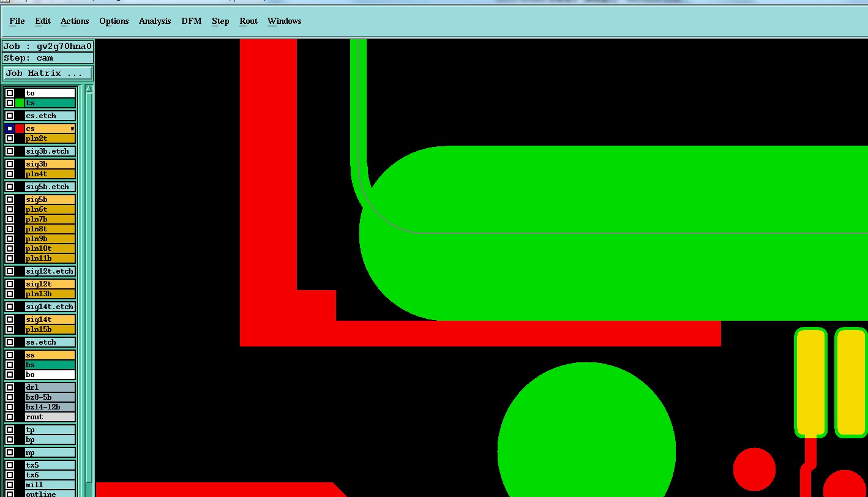Select layer name mp
868x497 pixels.
(x=50, y=452)
